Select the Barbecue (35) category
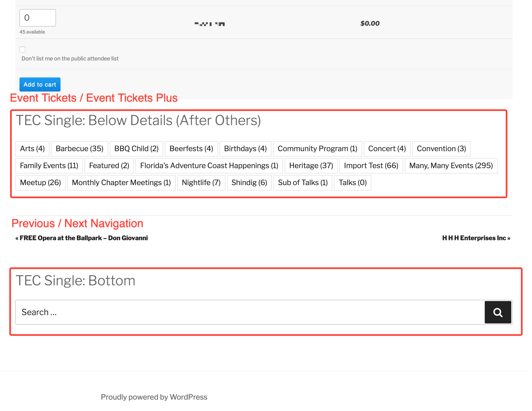Viewport: 532px width, 411px height. (80, 149)
